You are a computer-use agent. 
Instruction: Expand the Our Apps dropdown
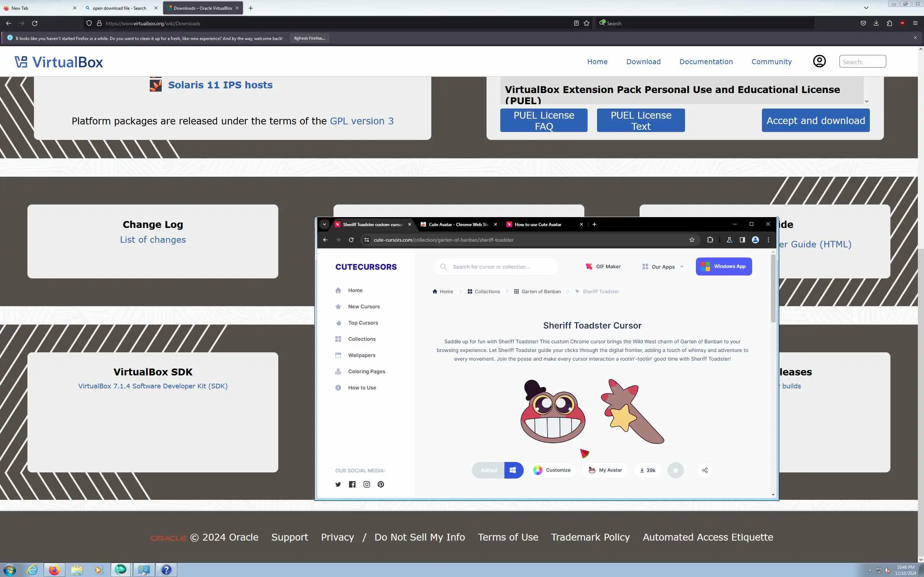[663, 267]
